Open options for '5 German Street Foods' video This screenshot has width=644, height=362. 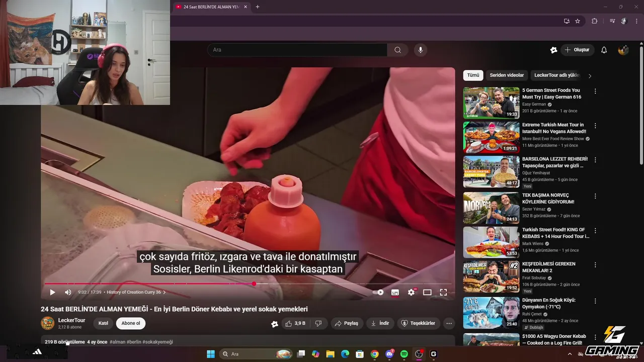[x=595, y=92]
